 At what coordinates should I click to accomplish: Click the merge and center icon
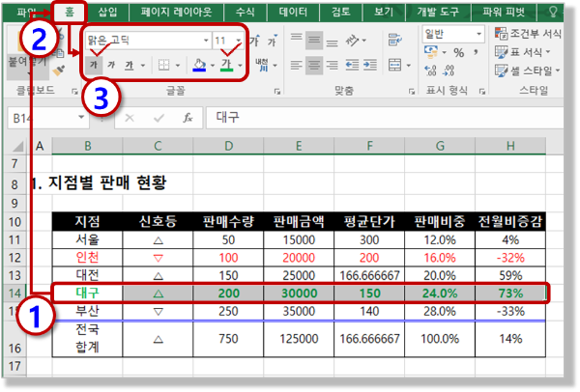(394, 66)
